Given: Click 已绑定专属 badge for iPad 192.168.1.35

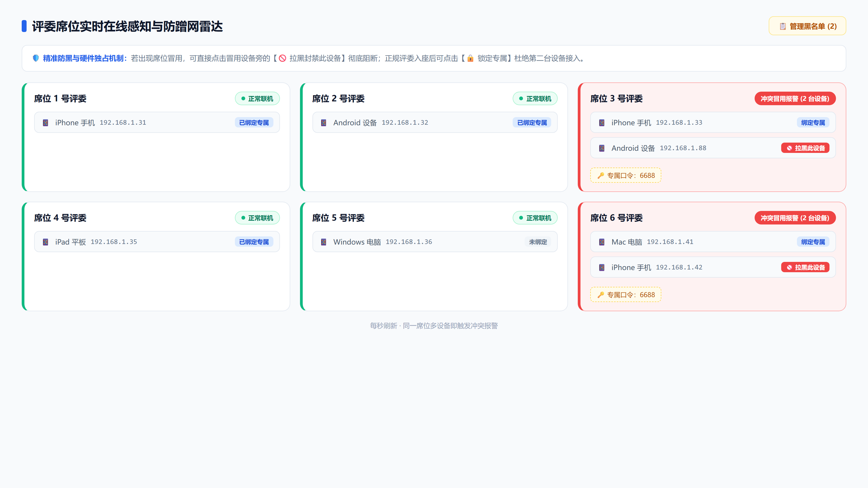Looking at the screenshot, I should 254,242.
